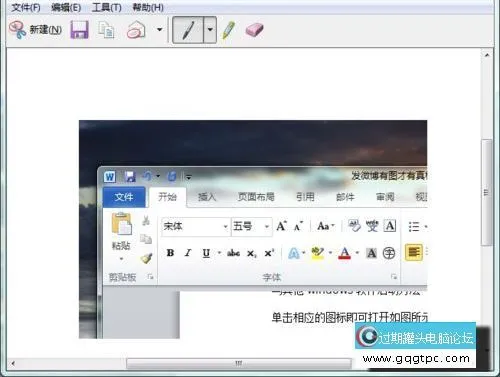500x377 pixels.
Task: Open the Aa change case dropdown
Action: coord(326,226)
